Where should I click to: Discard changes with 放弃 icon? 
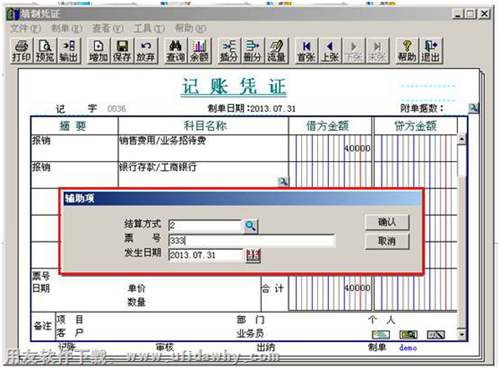click(145, 51)
